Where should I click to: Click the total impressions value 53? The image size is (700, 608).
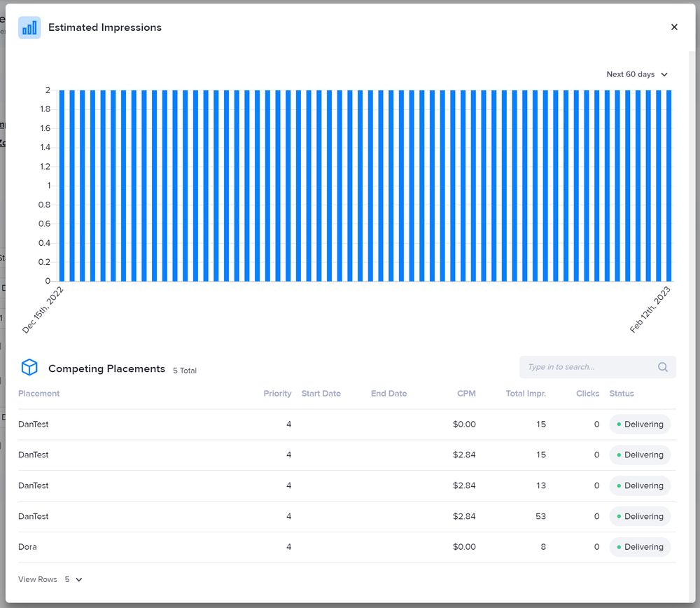(x=540, y=516)
